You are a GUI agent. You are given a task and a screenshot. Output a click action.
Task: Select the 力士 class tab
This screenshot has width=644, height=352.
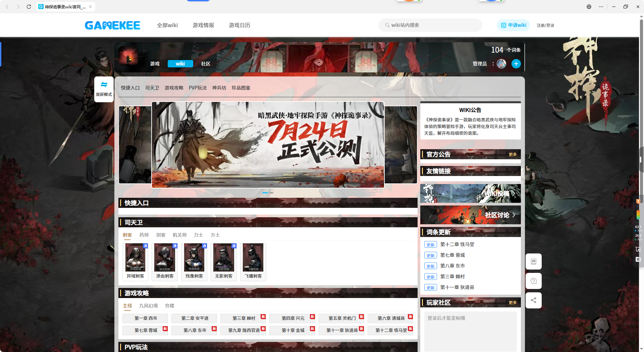point(199,235)
